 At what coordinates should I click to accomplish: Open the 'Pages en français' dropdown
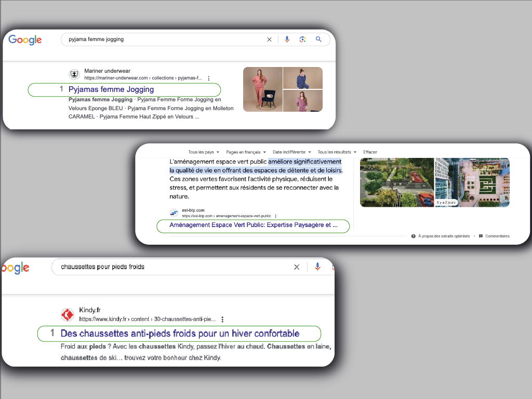[245, 152]
